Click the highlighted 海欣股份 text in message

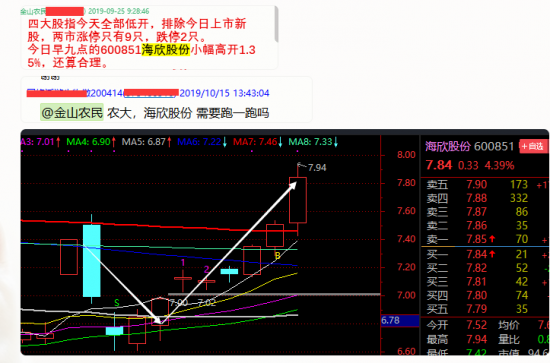coord(166,50)
